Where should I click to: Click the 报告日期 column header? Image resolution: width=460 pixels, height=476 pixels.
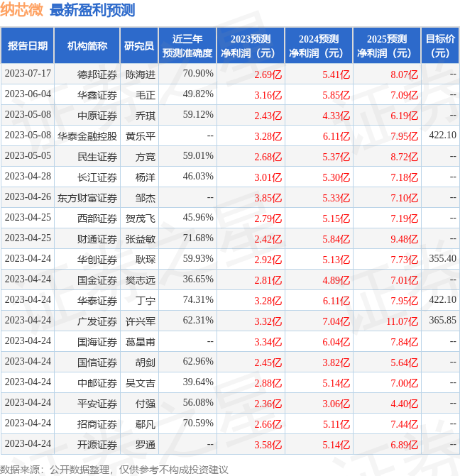point(28,46)
